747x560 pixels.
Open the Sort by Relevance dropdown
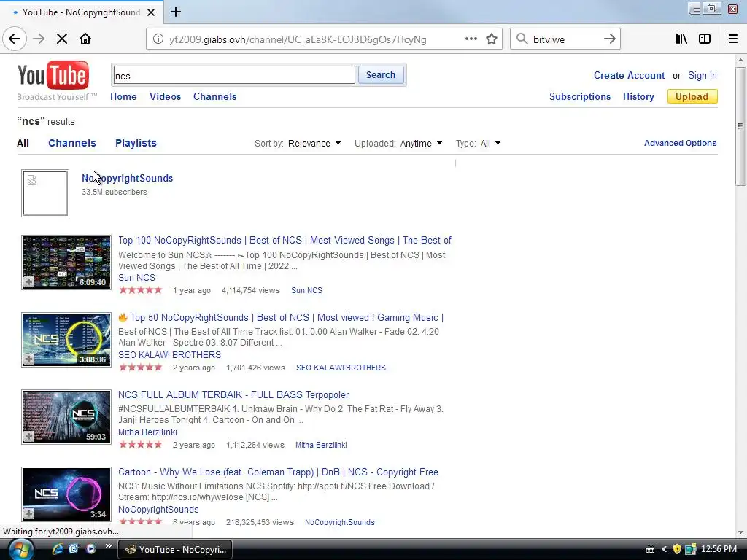pos(314,144)
